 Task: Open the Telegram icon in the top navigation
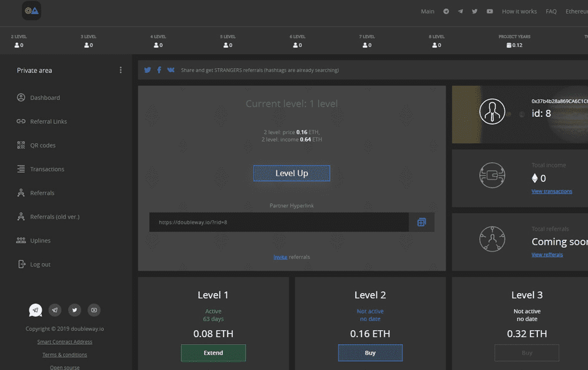[460, 11]
